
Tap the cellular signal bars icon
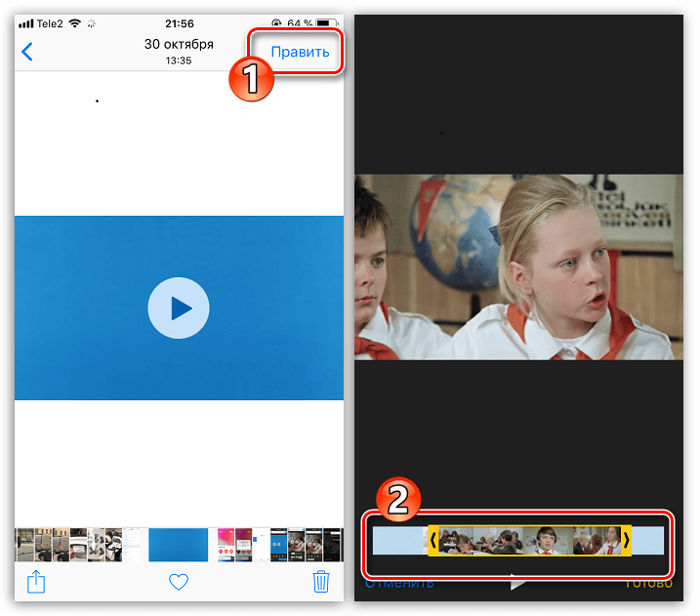tap(26, 23)
